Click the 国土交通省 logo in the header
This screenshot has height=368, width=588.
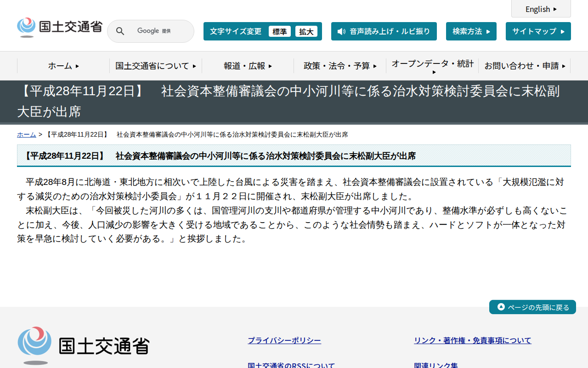(x=59, y=27)
